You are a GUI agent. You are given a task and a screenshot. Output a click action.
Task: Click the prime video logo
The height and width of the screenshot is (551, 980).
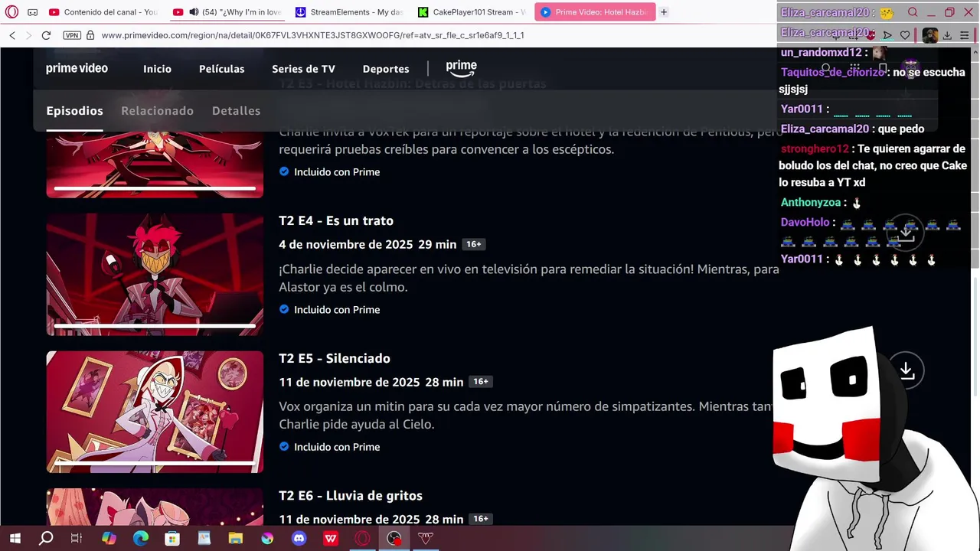click(77, 68)
